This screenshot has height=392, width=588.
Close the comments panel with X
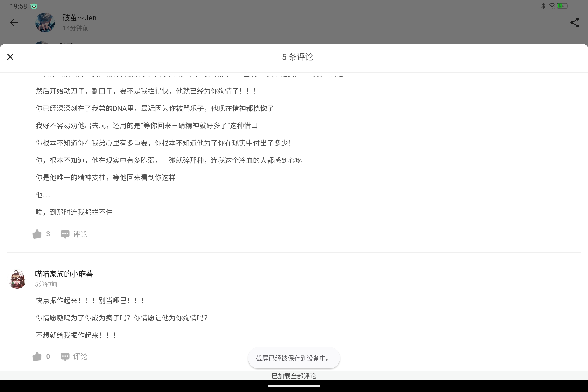(x=10, y=57)
